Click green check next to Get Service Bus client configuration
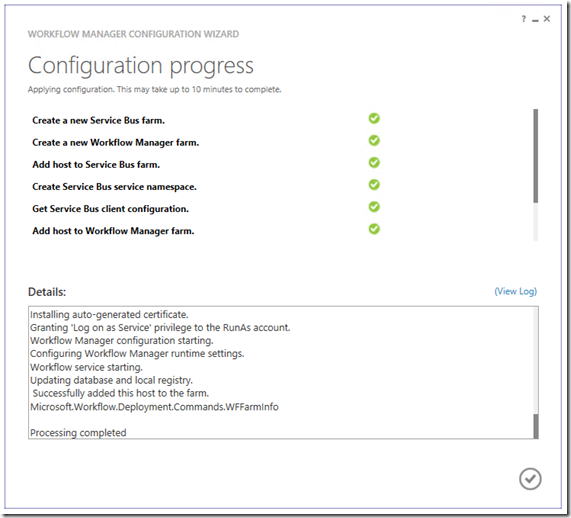This screenshot has height=518, width=571. 374,207
